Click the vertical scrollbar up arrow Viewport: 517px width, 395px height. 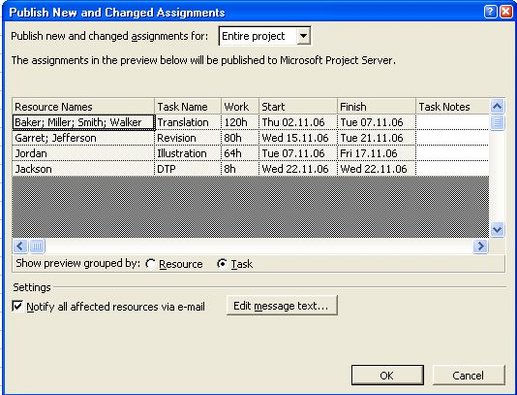(x=497, y=107)
